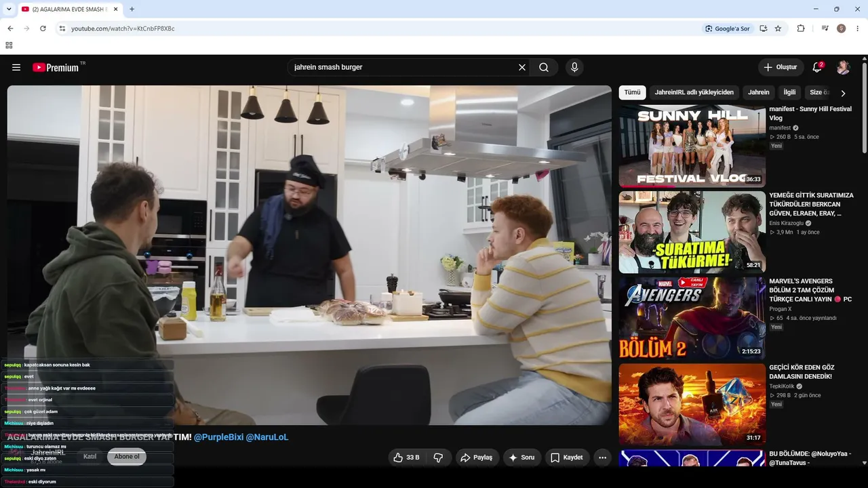Open more actions three-dot menu
The height and width of the screenshot is (488, 868).
click(603, 457)
